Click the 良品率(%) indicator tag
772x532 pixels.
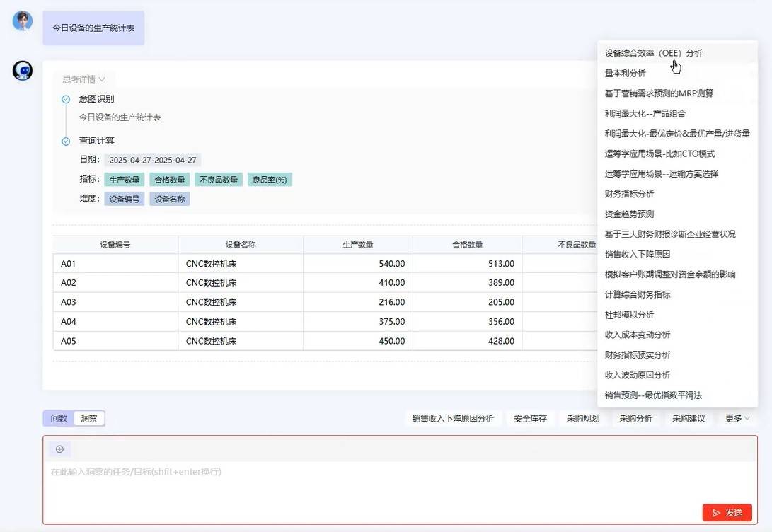pyautogui.click(x=270, y=180)
